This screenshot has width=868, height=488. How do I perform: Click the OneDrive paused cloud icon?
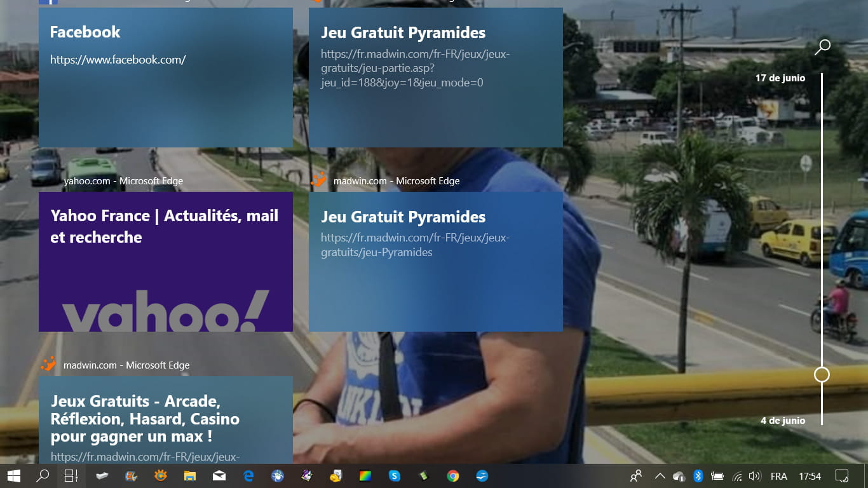click(679, 476)
